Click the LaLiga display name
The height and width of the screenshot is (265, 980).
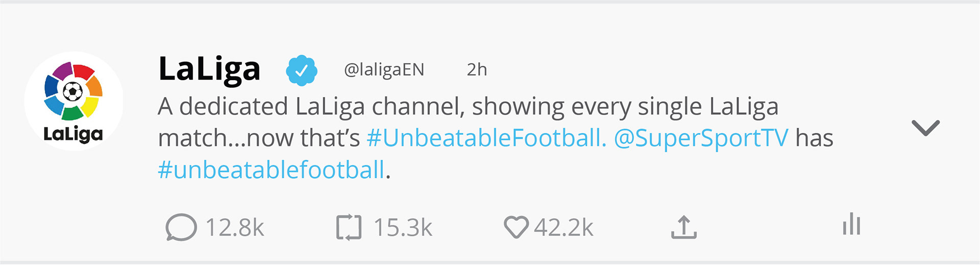209,69
